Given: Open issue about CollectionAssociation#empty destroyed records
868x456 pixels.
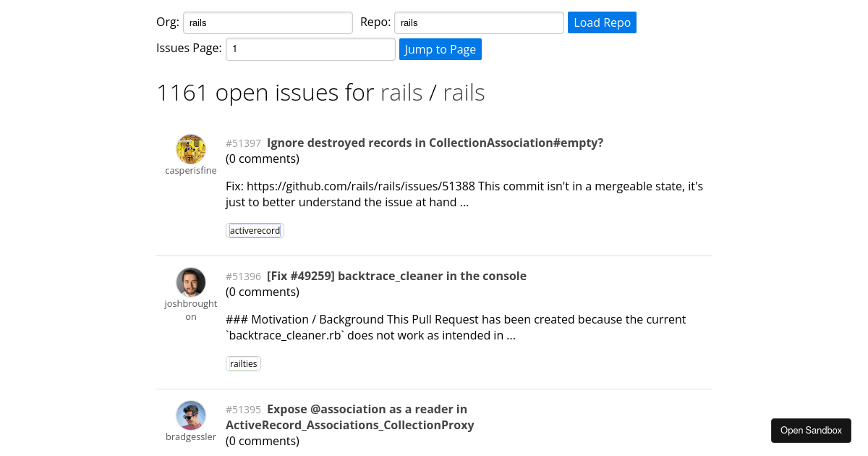Looking at the screenshot, I should (x=435, y=143).
